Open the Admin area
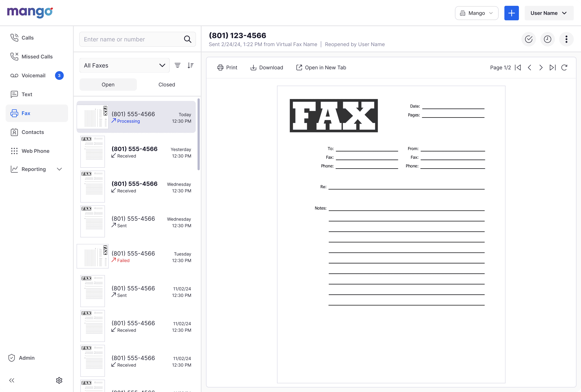Image resolution: width=581 pixels, height=392 pixels. tap(21, 358)
